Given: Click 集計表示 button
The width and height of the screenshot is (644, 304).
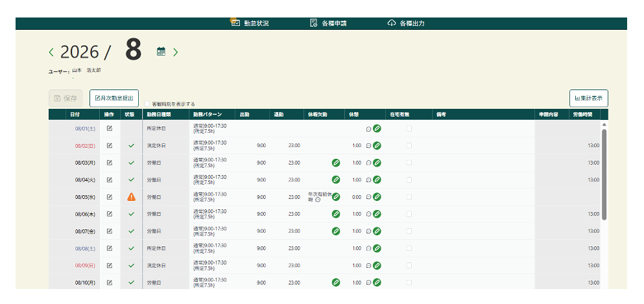Looking at the screenshot, I should pyautogui.click(x=589, y=99).
